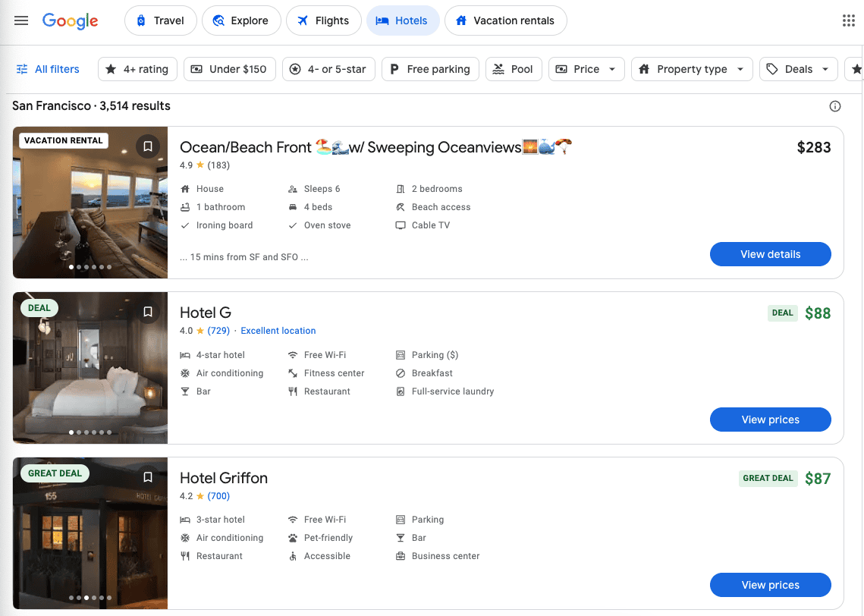Open the Google apps grid
Screen dimensions: 864x616
[849, 20]
